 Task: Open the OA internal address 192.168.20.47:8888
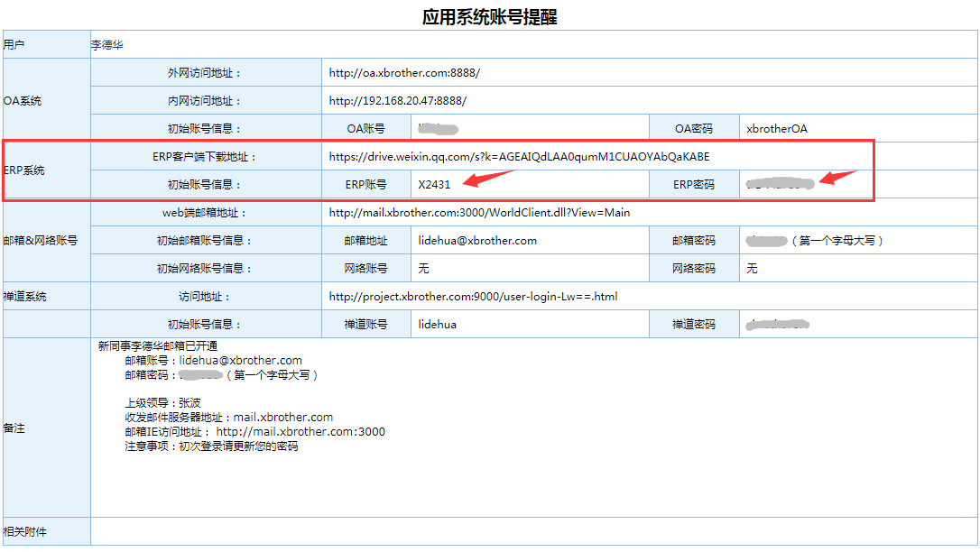[x=397, y=101]
